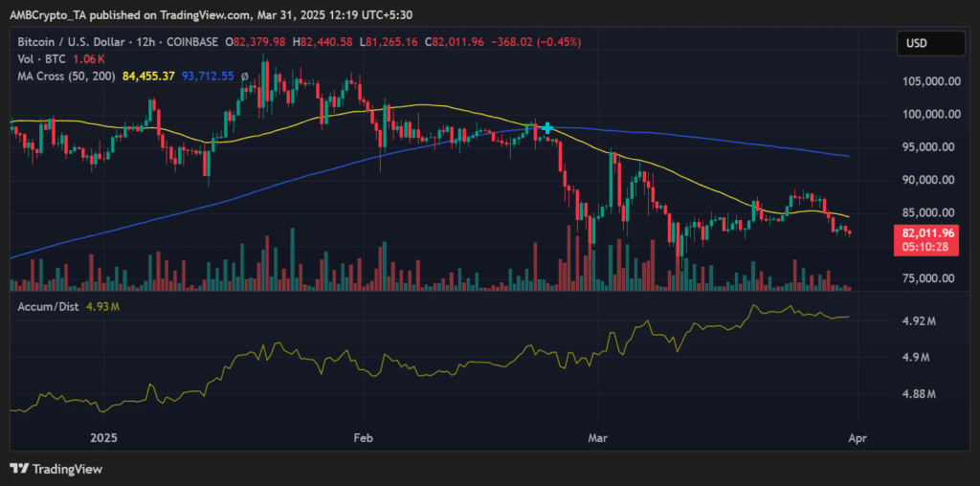Click the TradingView logo icon
Image resolution: width=980 pixels, height=486 pixels.
pos(19,469)
